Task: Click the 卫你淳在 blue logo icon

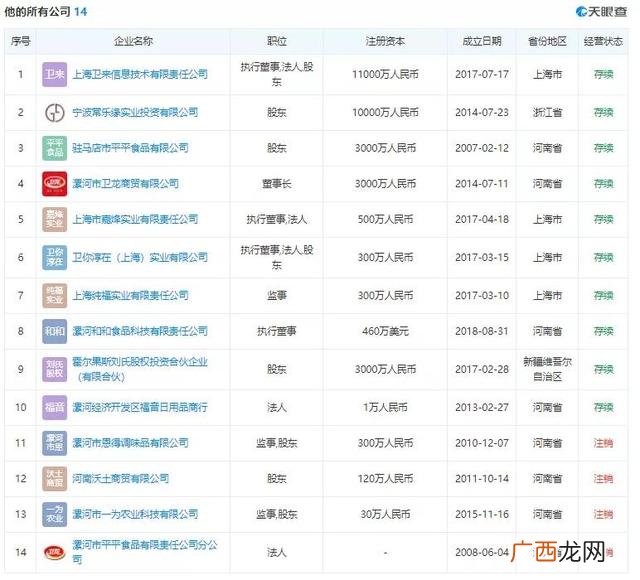Action: click(55, 258)
